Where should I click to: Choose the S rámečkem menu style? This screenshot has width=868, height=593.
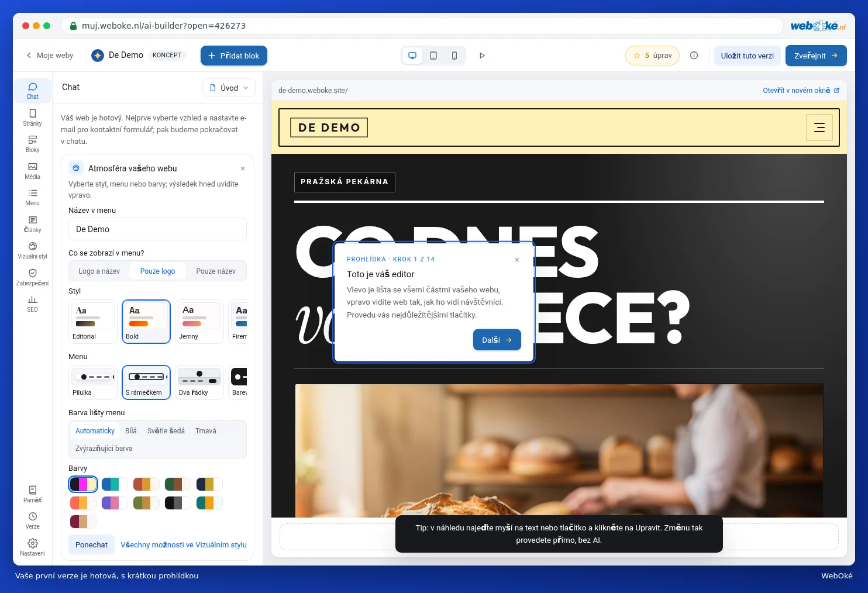pos(146,382)
